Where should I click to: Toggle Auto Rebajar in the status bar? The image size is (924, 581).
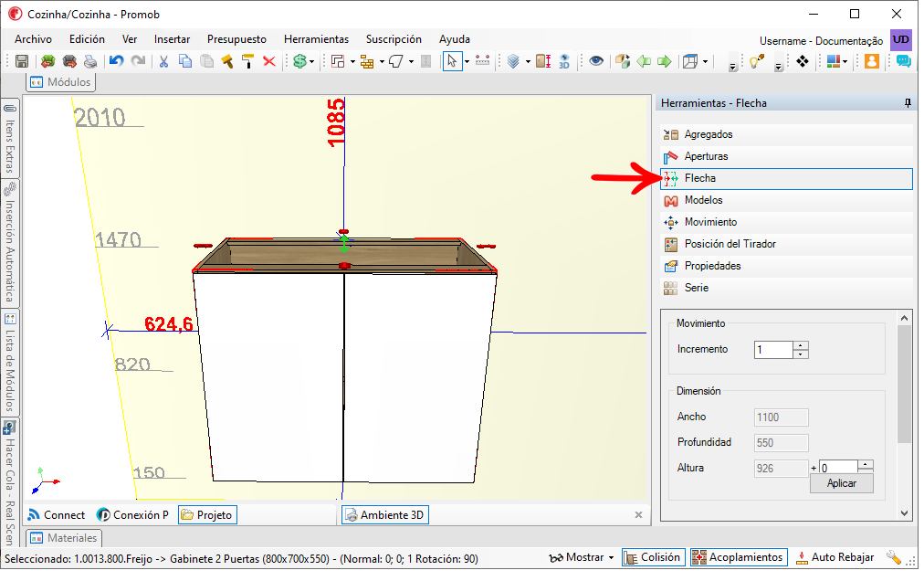coord(835,557)
